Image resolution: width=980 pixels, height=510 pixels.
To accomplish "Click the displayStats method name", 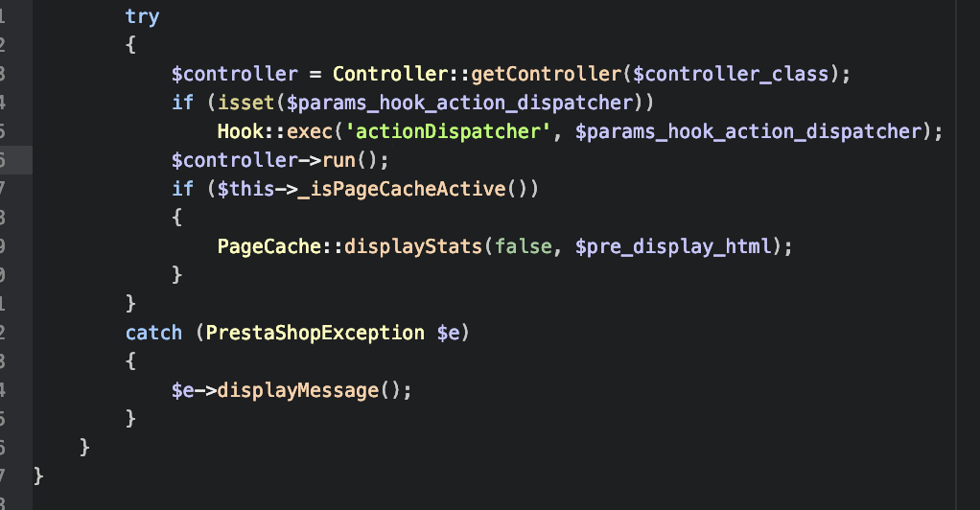I will point(413,246).
